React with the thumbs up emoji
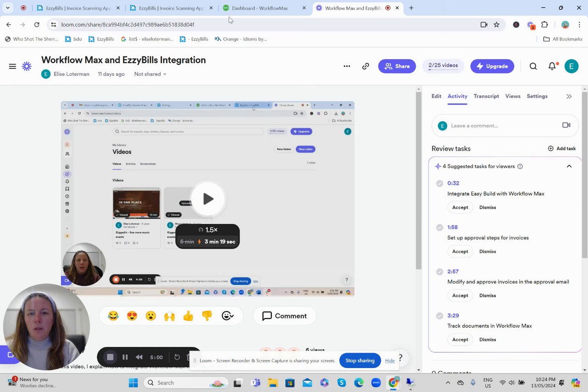Image resolution: width=588 pixels, height=392 pixels. coord(188,316)
